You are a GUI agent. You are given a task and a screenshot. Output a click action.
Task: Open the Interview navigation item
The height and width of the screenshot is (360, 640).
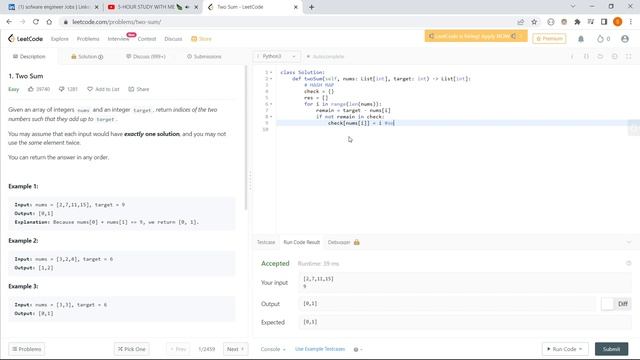(118, 39)
